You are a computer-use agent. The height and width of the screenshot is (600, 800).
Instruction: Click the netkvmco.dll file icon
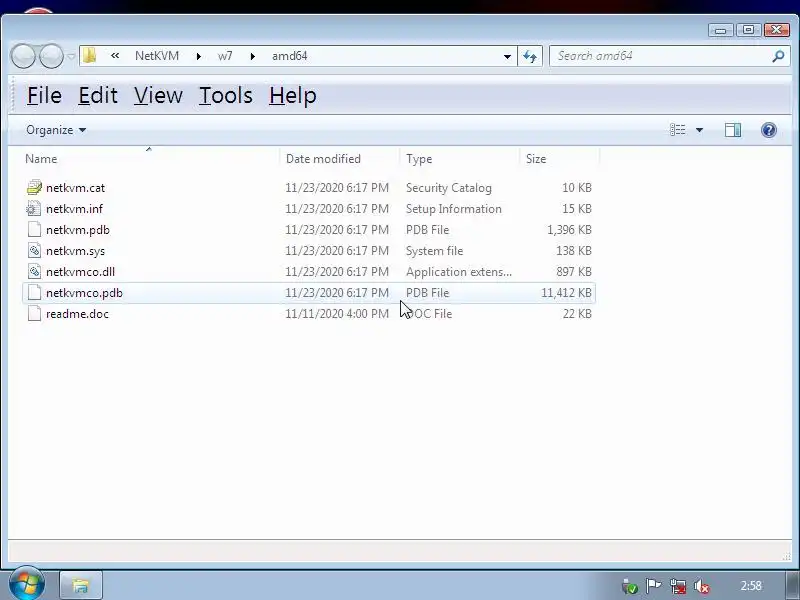(34, 271)
